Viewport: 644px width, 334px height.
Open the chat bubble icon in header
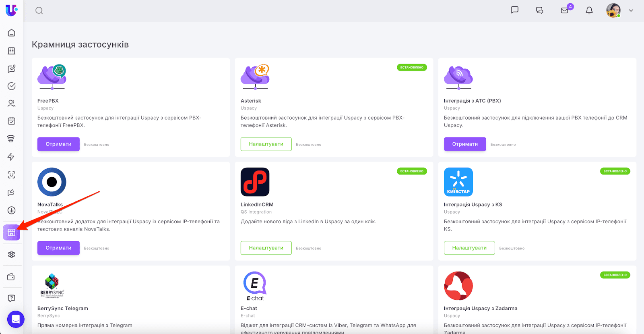click(514, 10)
